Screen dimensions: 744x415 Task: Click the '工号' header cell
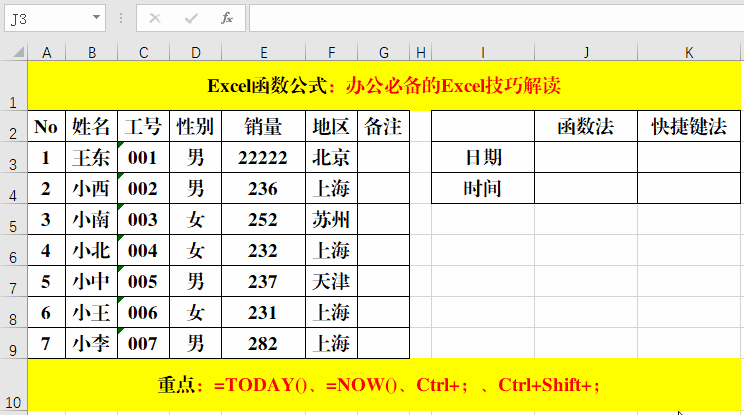tap(143, 127)
